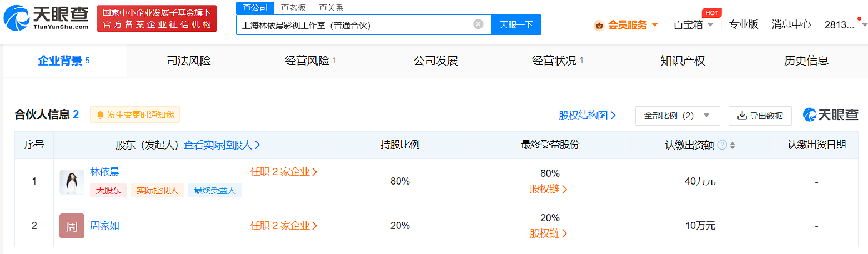Click the red 官方备案企业征信机构 banner
The width and height of the screenshot is (868, 254).
click(157, 18)
